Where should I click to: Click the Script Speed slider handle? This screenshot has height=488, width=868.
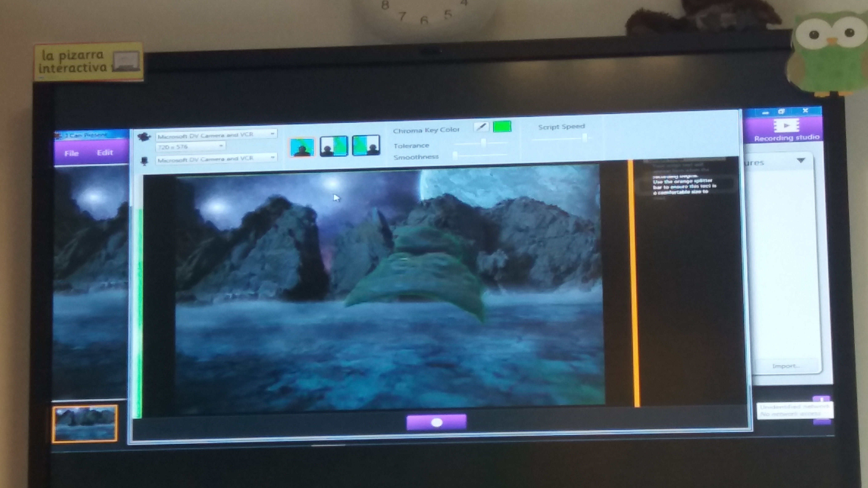coord(585,138)
